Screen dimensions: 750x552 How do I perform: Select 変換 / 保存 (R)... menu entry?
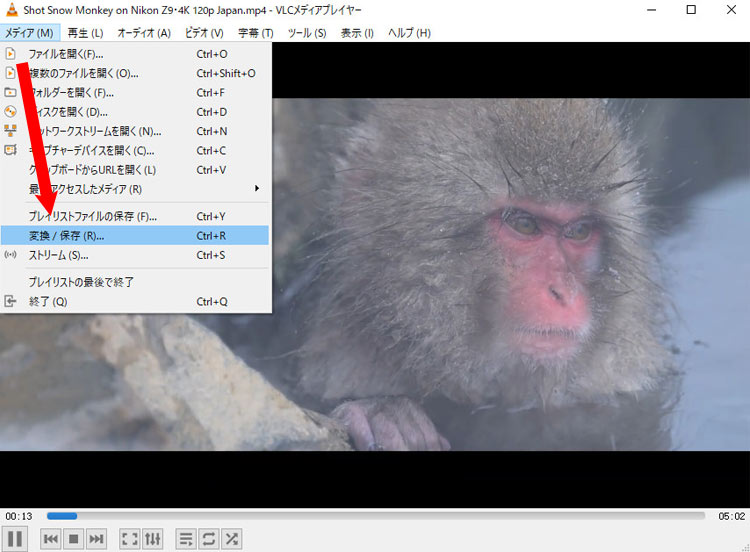pyautogui.click(x=135, y=235)
